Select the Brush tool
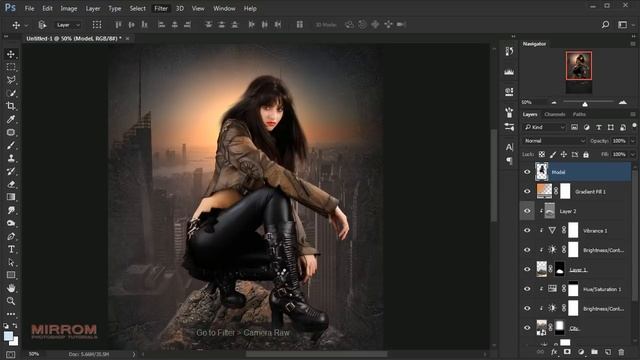 (11, 145)
